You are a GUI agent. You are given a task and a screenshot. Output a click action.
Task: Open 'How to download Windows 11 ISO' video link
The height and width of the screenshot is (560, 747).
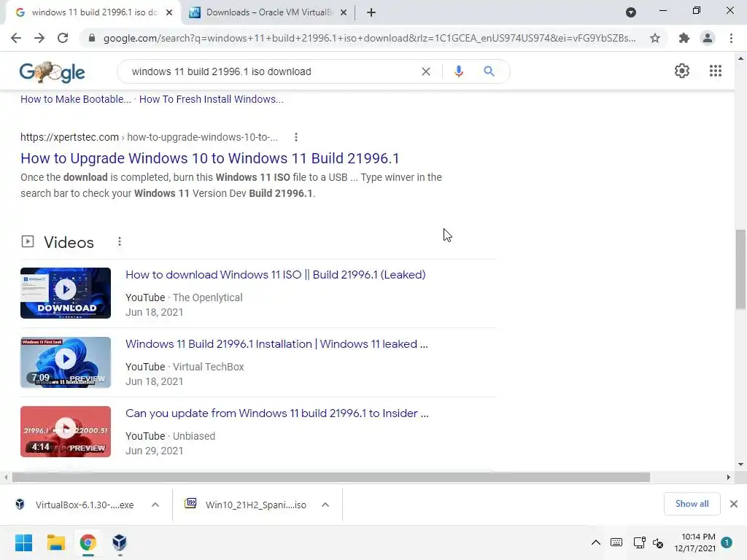275,275
